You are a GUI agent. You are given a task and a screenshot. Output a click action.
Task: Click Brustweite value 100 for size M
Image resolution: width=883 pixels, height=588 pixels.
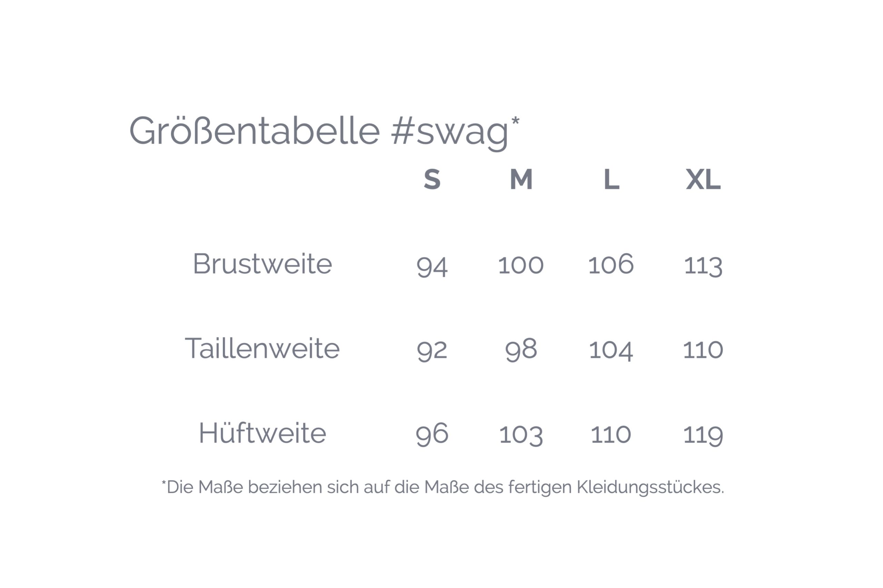tap(521, 265)
